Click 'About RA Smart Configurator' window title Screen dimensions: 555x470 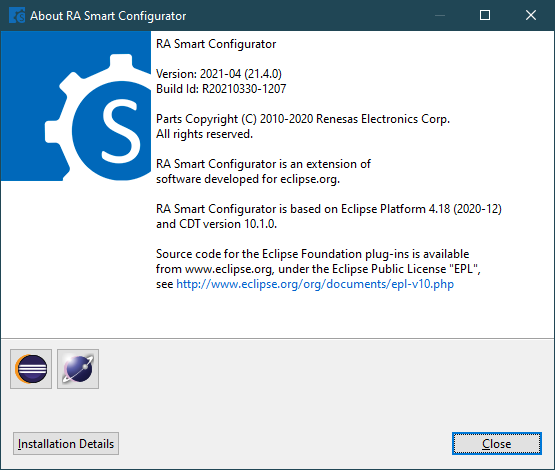click(x=108, y=16)
